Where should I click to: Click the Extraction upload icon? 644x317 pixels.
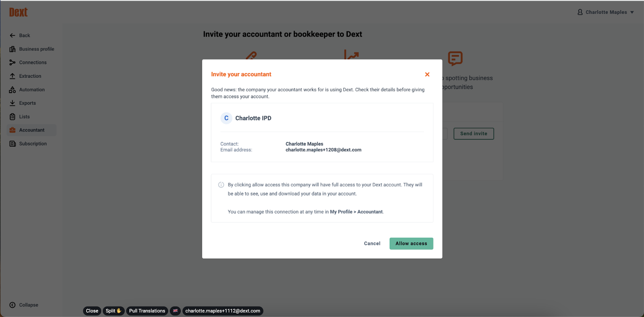[12, 76]
